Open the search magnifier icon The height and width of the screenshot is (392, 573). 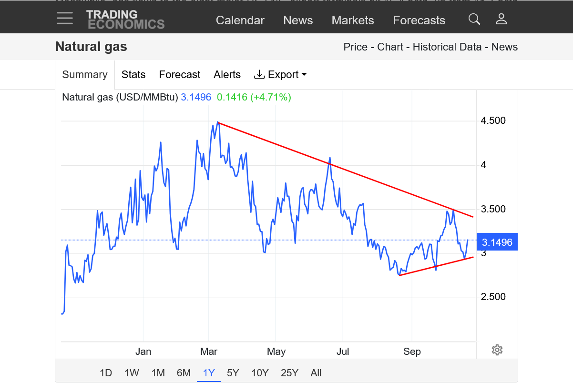point(474,19)
